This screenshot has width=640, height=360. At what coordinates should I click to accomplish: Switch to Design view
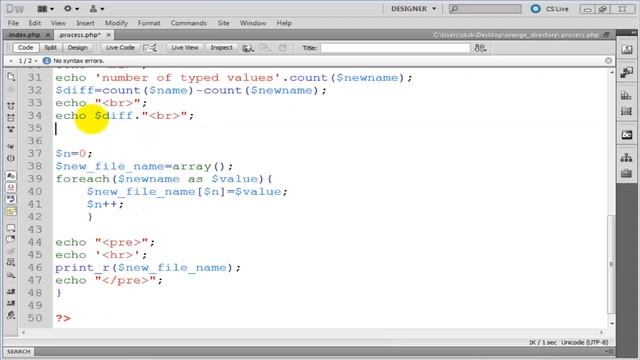pos(78,48)
